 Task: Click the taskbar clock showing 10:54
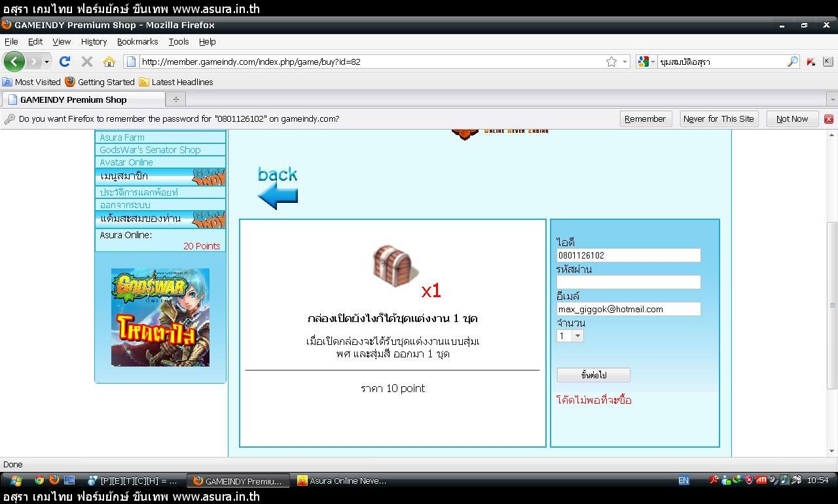(x=818, y=480)
